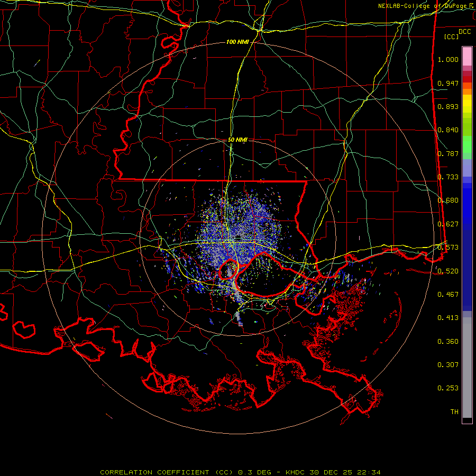The width and height of the screenshot is (476, 476).
Task: Click the 50 NMI range ring label
Action: click(237, 140)
